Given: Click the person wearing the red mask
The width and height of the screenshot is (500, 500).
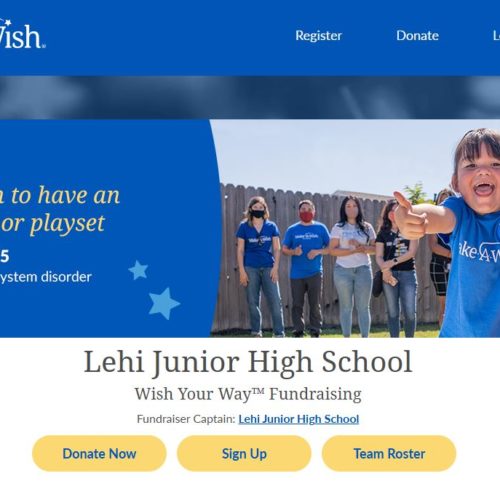Looking at the screenshot, I should coord(306,268).
